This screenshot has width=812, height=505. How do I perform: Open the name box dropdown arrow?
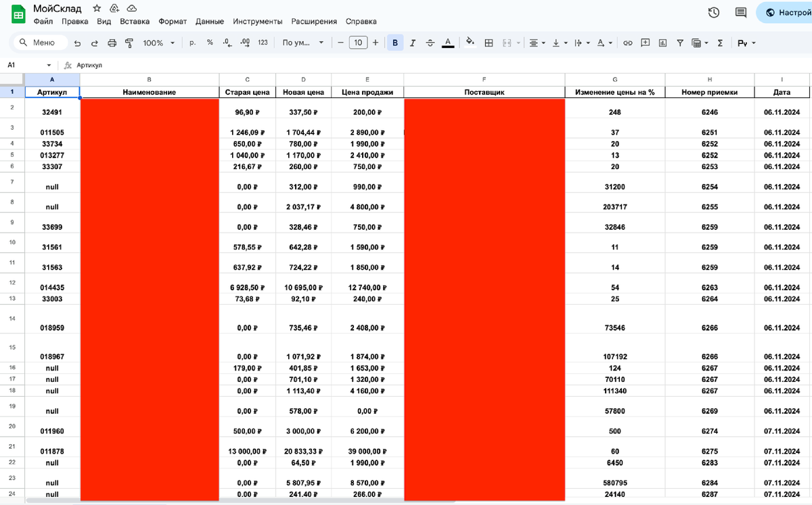tap(49, 66)
